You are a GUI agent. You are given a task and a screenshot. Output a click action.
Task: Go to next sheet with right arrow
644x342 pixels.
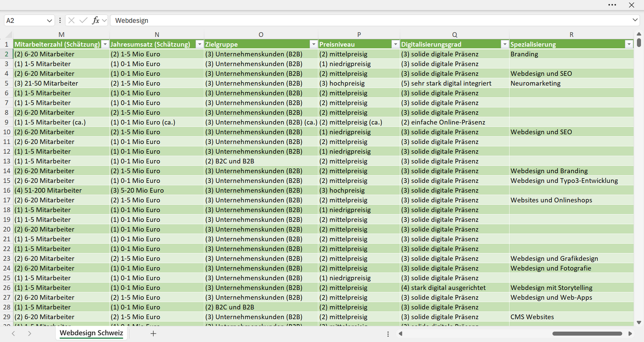(x=29, y=333)
